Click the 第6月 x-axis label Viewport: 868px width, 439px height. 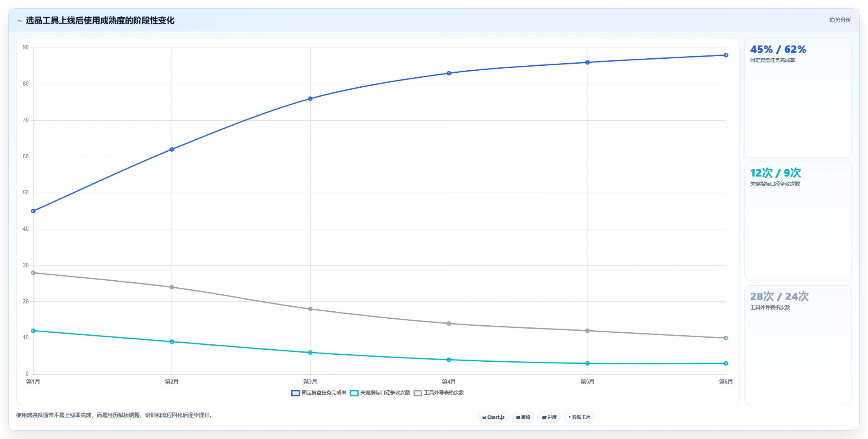click(726, 382)
